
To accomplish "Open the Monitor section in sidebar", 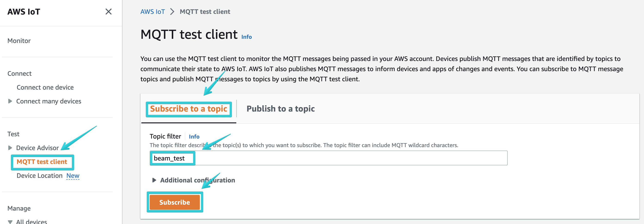I will pos(19,40).
